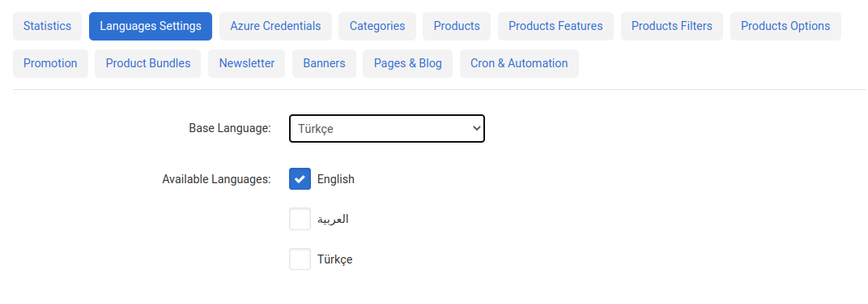
Task: Switch to Pages & Blog tab
Action: pyautogui.click(x=407, y=64)
